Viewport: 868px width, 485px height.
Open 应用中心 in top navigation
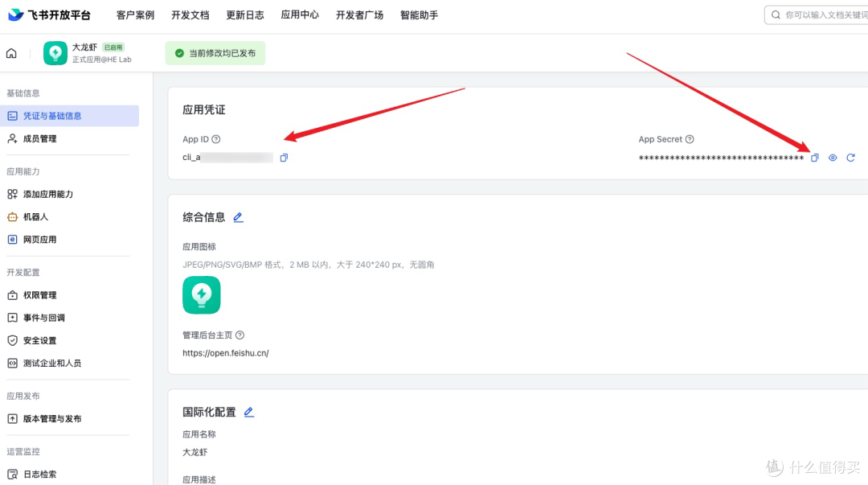(300, 15)
